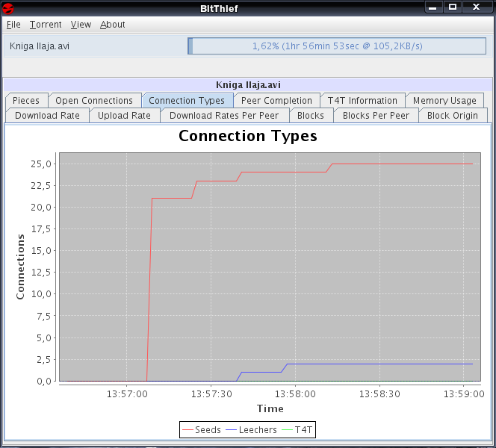Click the 13:57:00 time tick label
496x448 pixels.
[127, 394]
